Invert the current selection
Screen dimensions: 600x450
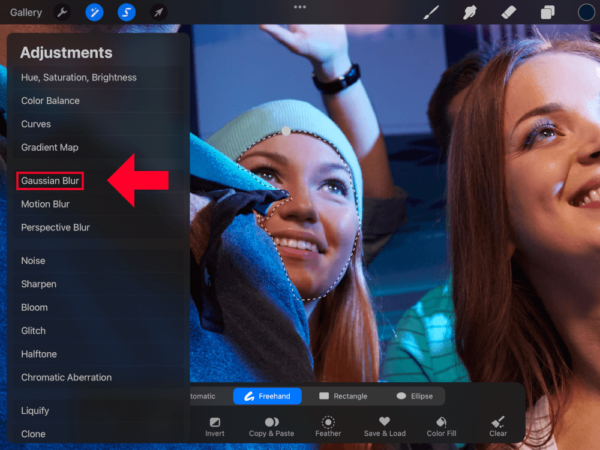pyautogui.click(x=215, y=427)
